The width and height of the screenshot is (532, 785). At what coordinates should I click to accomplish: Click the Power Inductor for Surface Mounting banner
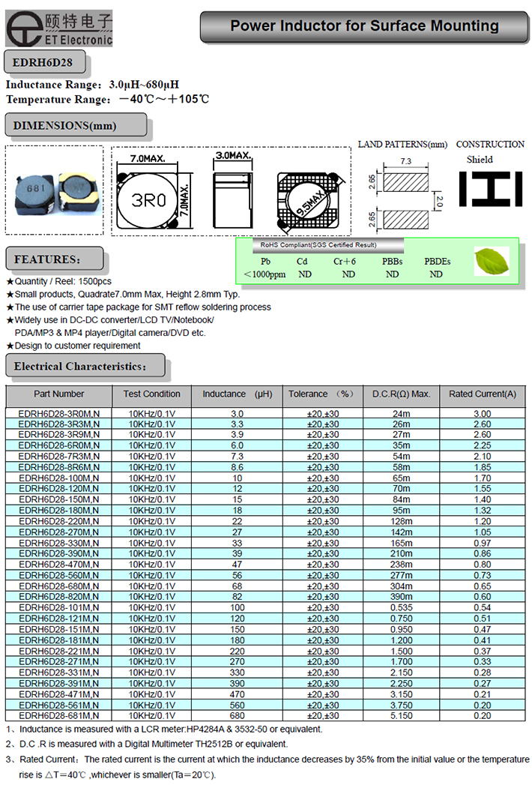[364, 26]
